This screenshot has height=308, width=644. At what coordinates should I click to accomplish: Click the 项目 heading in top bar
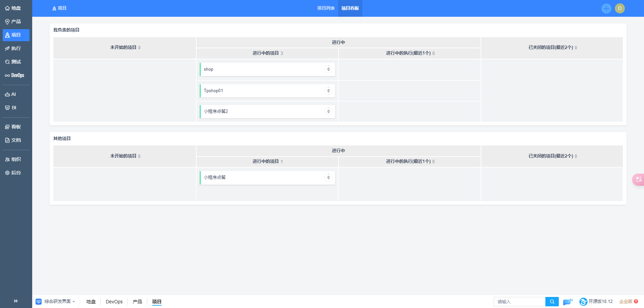(59, 8)
